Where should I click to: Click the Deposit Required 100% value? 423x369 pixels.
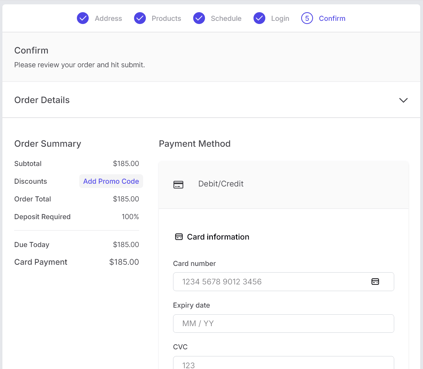(130, 216)
